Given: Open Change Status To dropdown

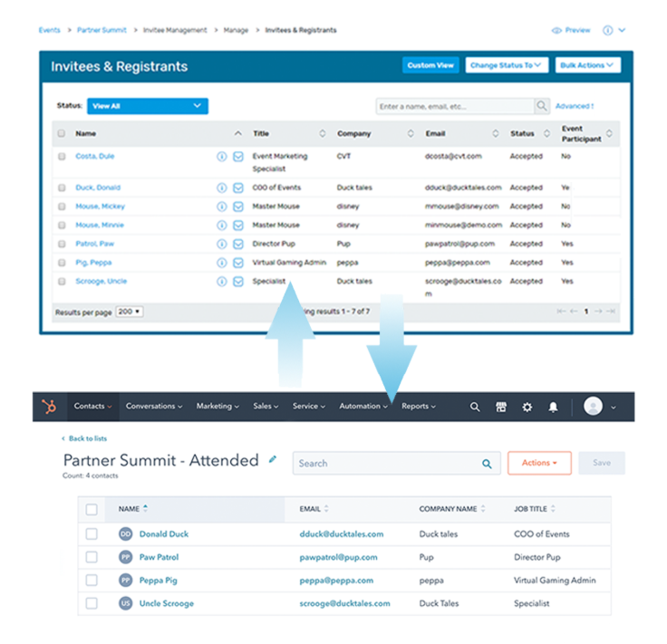Looking at the screenshot, I should tap(507, 65).
